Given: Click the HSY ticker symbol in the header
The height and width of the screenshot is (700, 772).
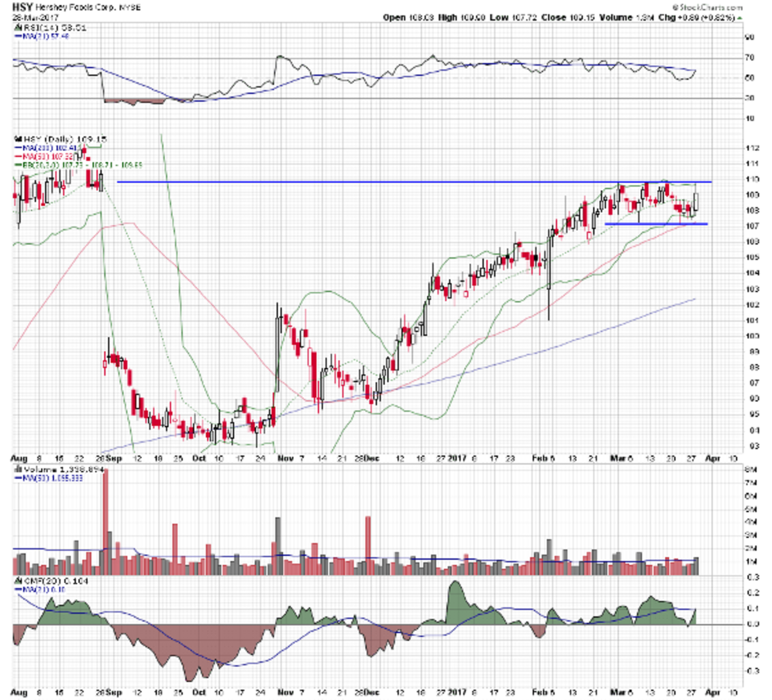Looking at the screenshot, I should point(21,7).
